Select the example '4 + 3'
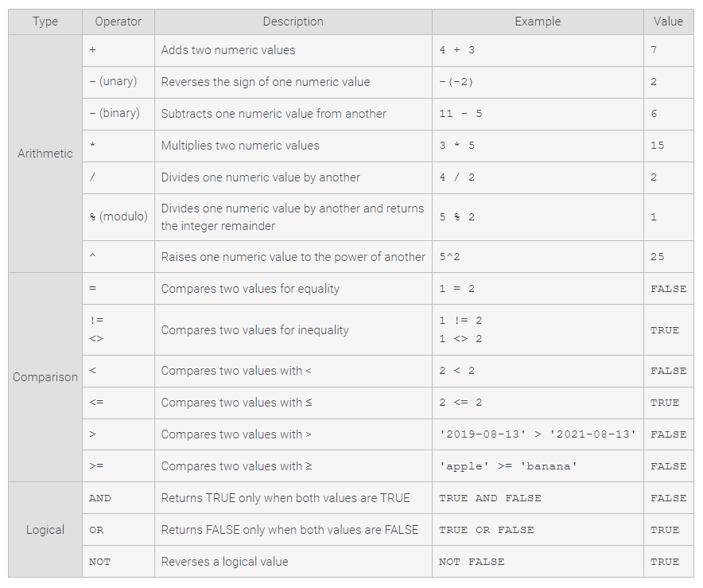The height and width of the screenshot is (588, 703). click(456, 50)
